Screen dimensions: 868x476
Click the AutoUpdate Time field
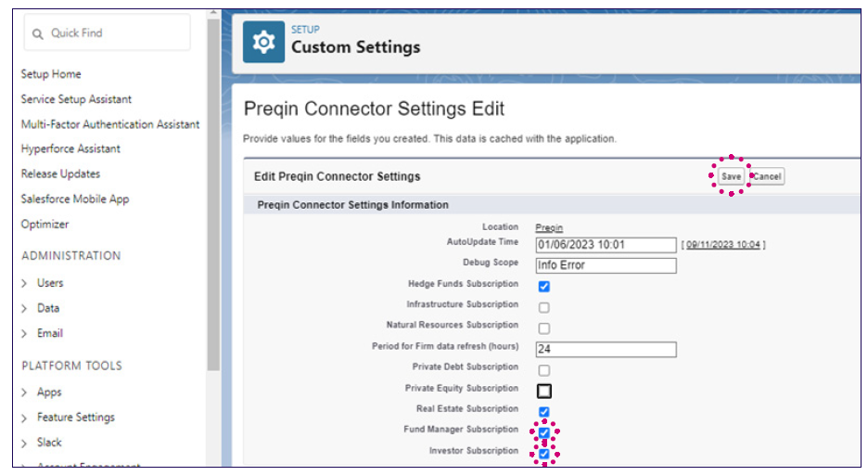[x=606, y=245]
